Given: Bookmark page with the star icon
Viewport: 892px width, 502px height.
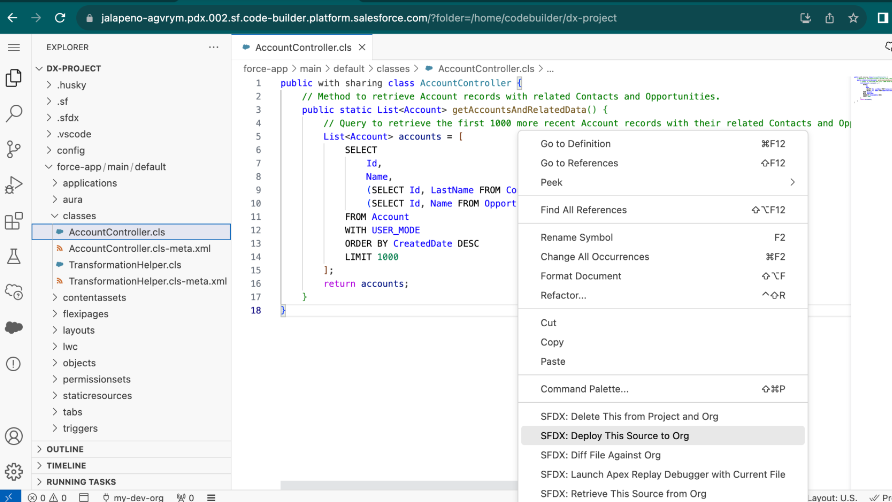Looking at the screenshot, I should tap(853, 18).
